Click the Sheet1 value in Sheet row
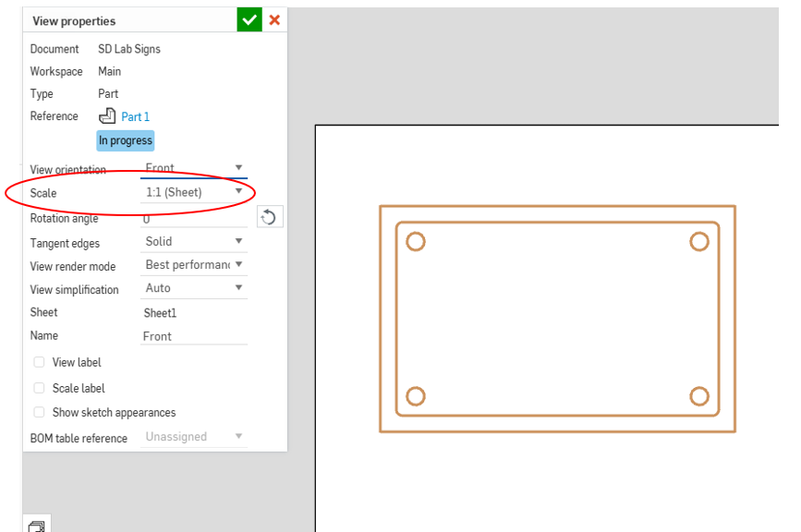 (160, 313)
